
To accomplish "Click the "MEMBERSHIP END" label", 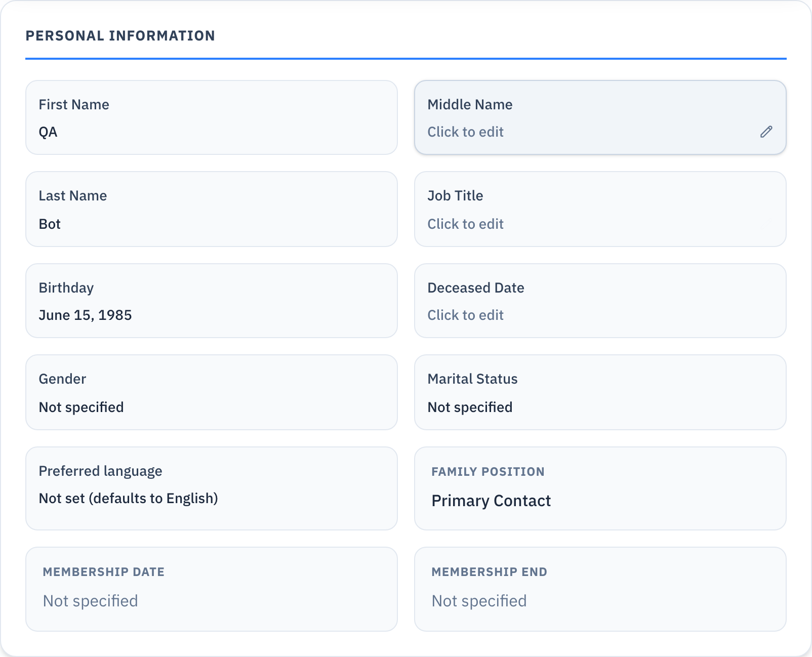I will click(x=489, y=572).
